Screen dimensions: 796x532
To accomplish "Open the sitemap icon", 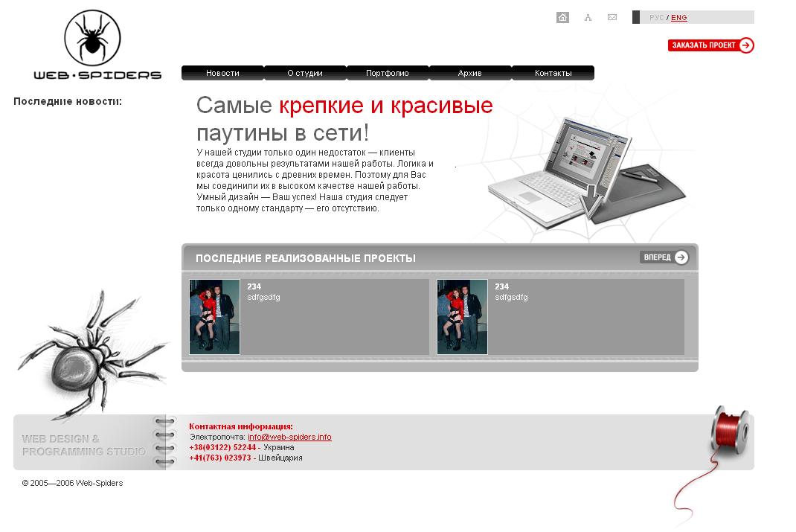I will pyautogui.click(x=588, y=18).
